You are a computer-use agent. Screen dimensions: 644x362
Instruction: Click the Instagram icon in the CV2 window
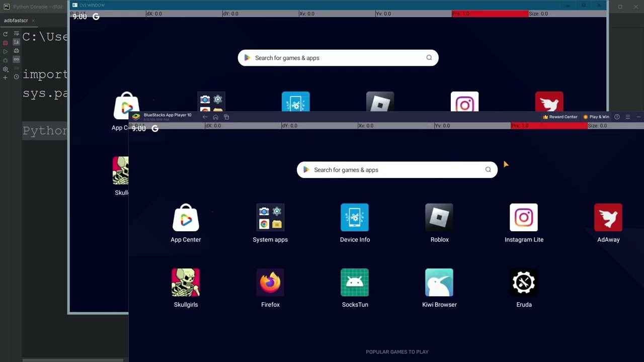coord(464,102)
